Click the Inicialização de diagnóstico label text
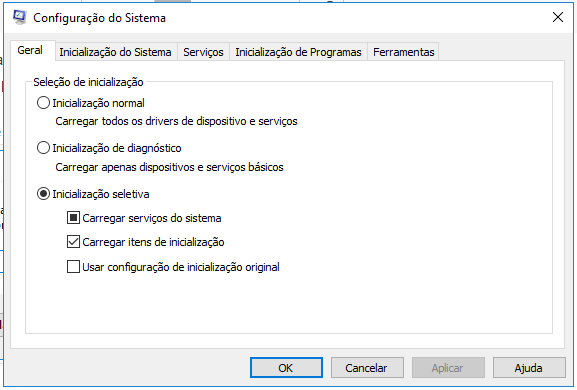The image size is (577, 390). click(117, 148)
